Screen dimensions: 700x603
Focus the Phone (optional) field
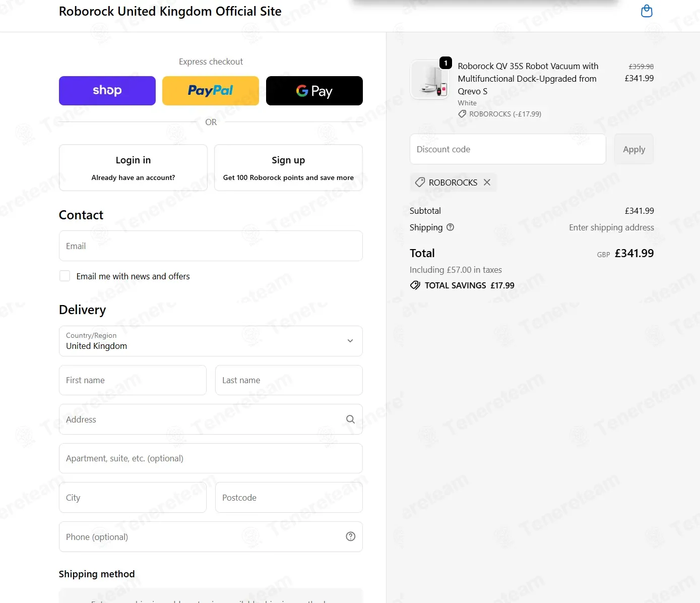tap(211, 536)
